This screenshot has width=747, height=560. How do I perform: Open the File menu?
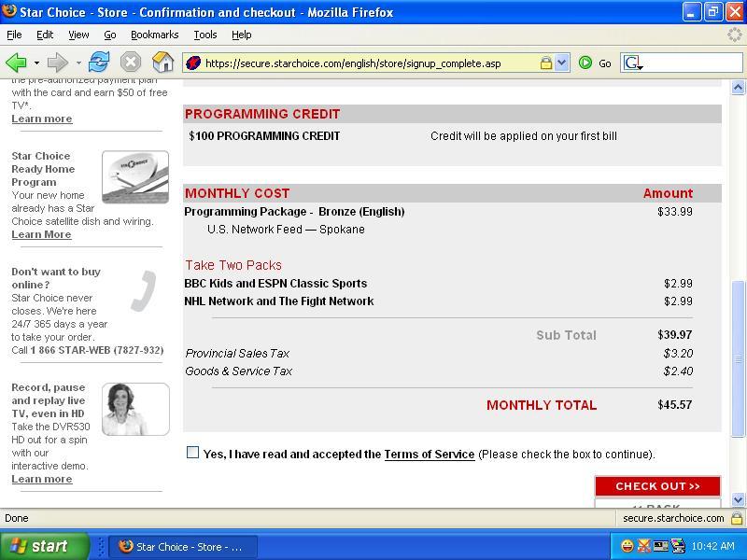[x=14, y=35]
